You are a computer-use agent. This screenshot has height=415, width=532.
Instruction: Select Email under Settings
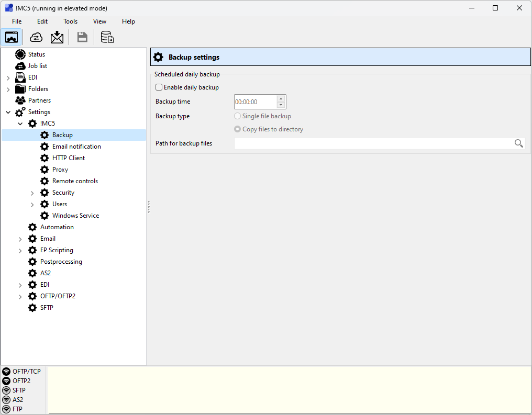click(48, 239)
